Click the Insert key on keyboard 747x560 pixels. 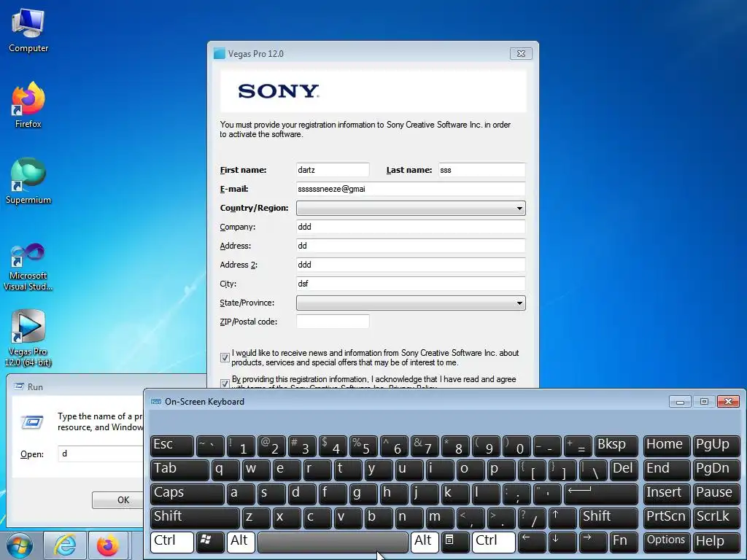pyautogui.click(x=666, y=494)
